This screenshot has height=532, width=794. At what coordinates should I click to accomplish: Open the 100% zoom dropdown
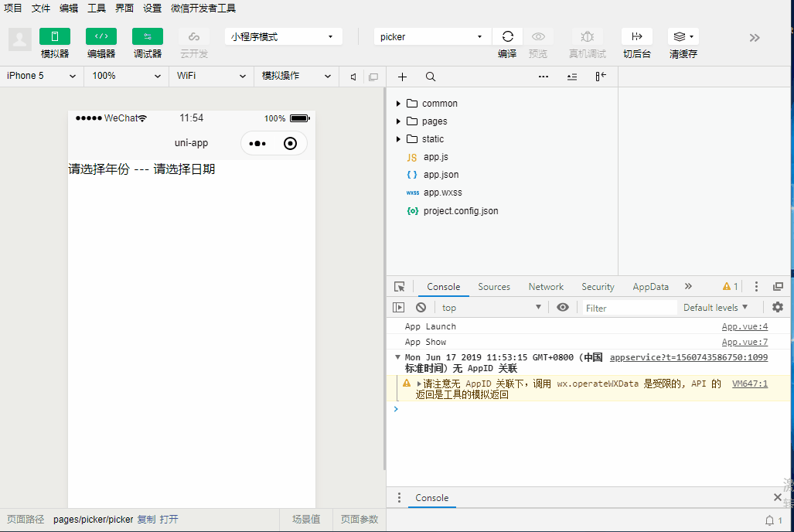(126, 76)
